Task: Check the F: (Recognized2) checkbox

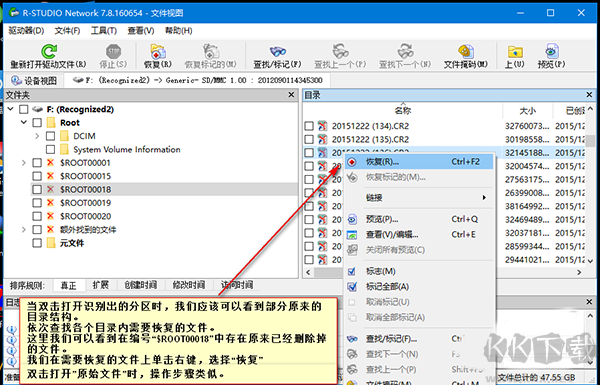Action: [24, 109]
